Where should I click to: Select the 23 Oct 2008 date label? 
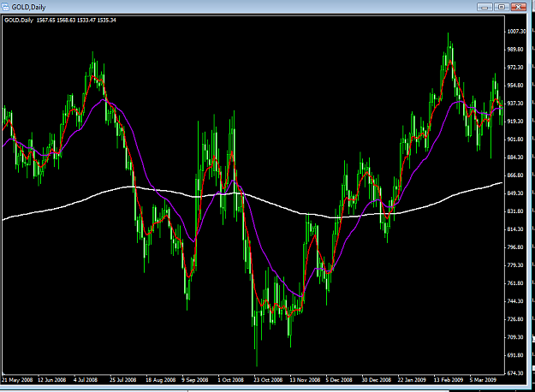(268, 380)
